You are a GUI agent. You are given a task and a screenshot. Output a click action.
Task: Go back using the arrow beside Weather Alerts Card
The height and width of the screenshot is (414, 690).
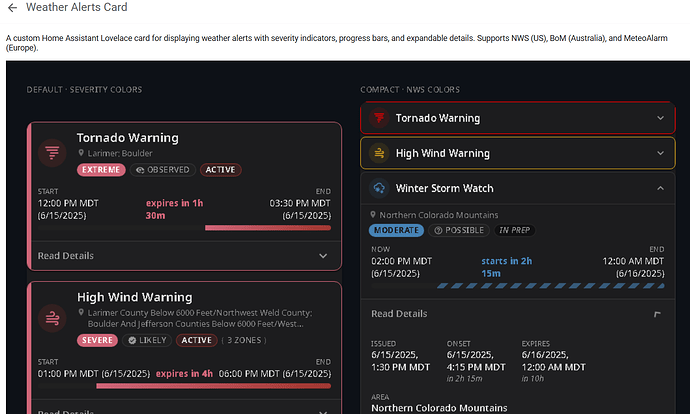click(x=12, y=7)
